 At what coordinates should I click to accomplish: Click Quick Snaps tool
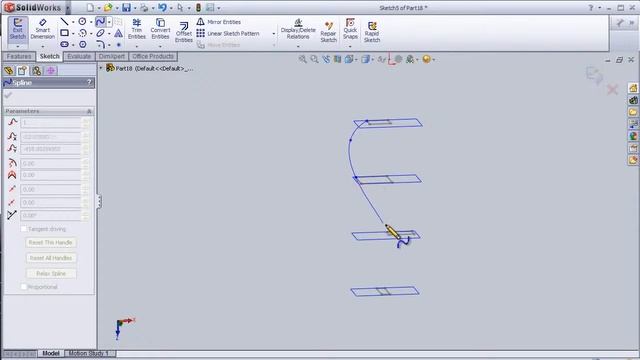click(350, 29)
